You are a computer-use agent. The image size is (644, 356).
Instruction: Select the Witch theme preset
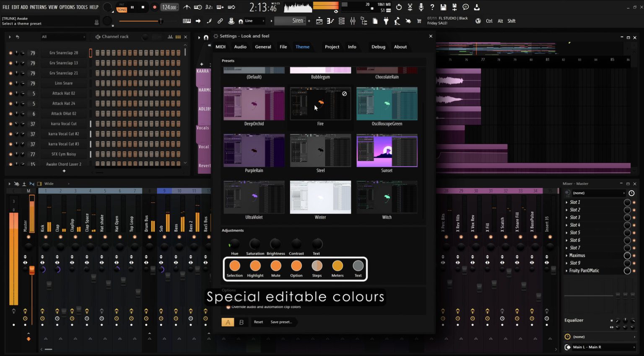click(387, 197)
